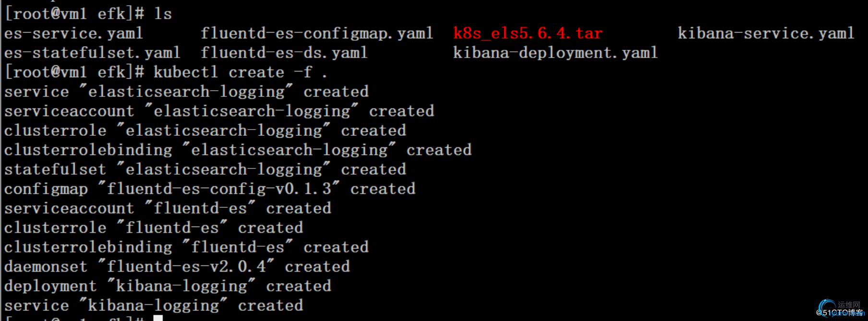Select clusterrolebinding "elasticsearch-logging" output line
This screenshot has width=868, height=321.
pos(238,150)
